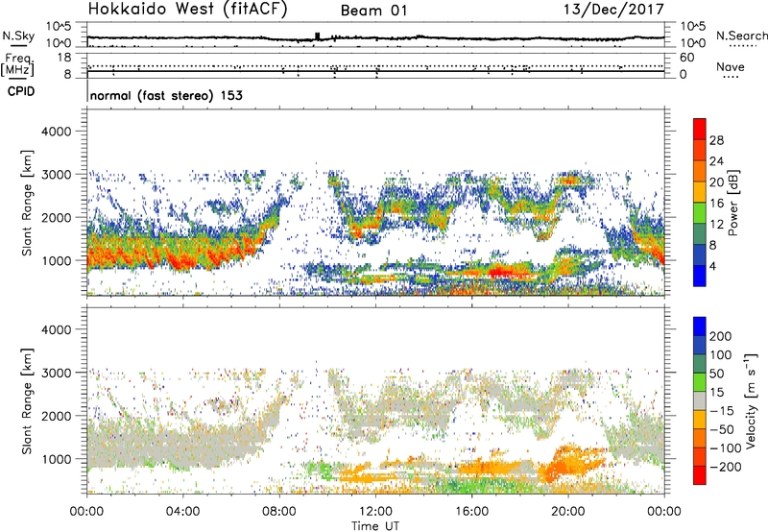
Task: Click 'normal (fast stereo) 153' text
Action: (166, 95)
